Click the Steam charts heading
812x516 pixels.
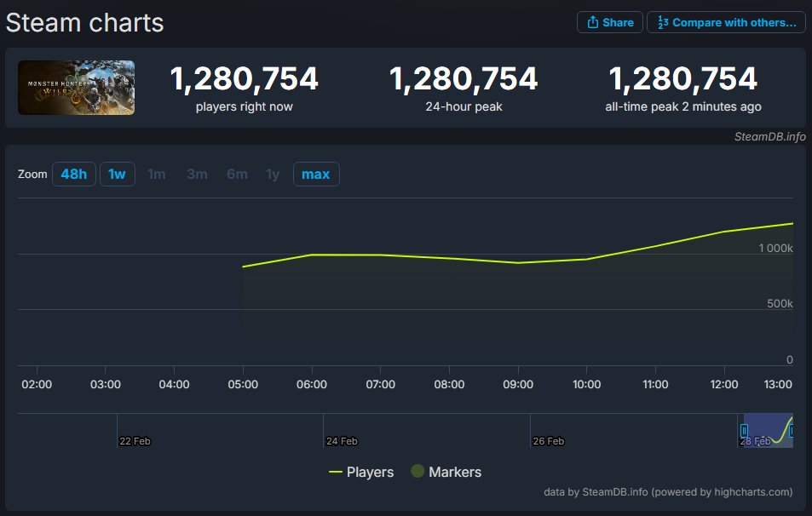click(x=85, y=23)
